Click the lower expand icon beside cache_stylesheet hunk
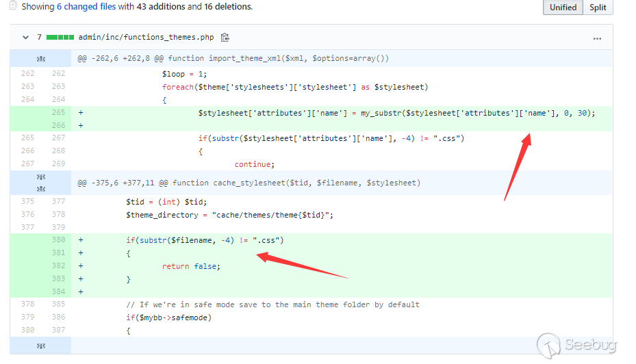Image resolution: width=636 pixels, height=364 pixels. 41,188
